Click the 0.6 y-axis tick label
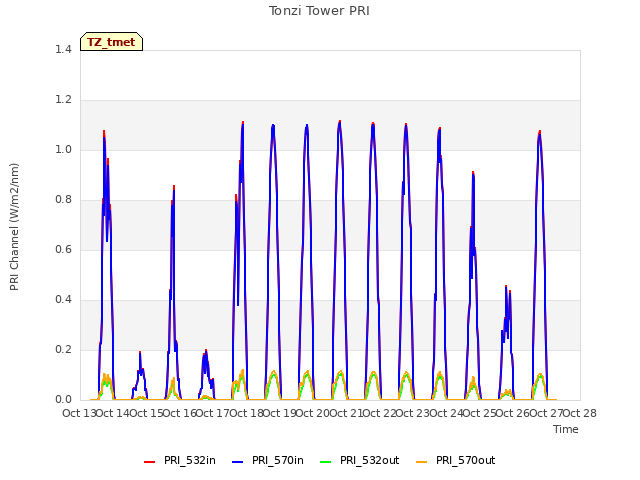640x480 pixels. tap(63, 249)
